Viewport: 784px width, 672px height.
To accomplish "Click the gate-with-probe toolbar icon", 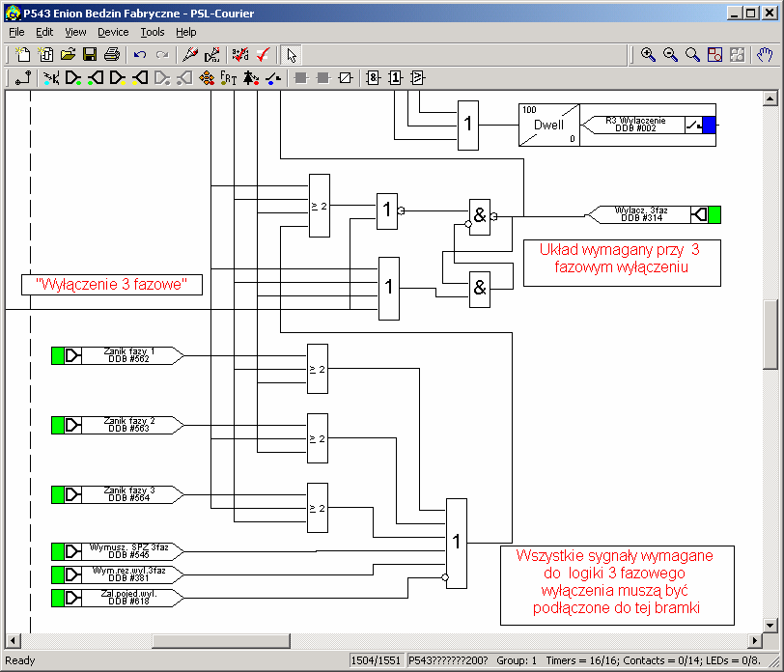I will pyautogui.click(x=212, y=54).
